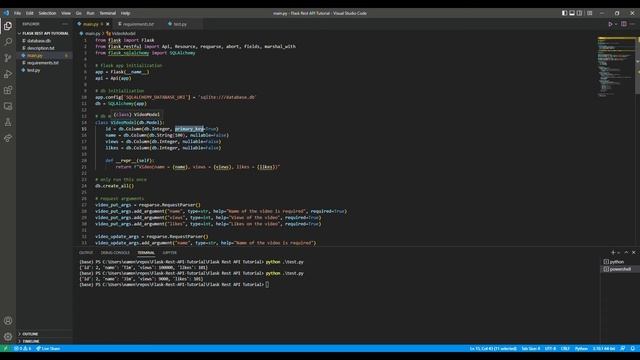This screenshot has width=640, height=360.
Task: Open launch profile dropdown next to plus
Action: click(618, 253)
